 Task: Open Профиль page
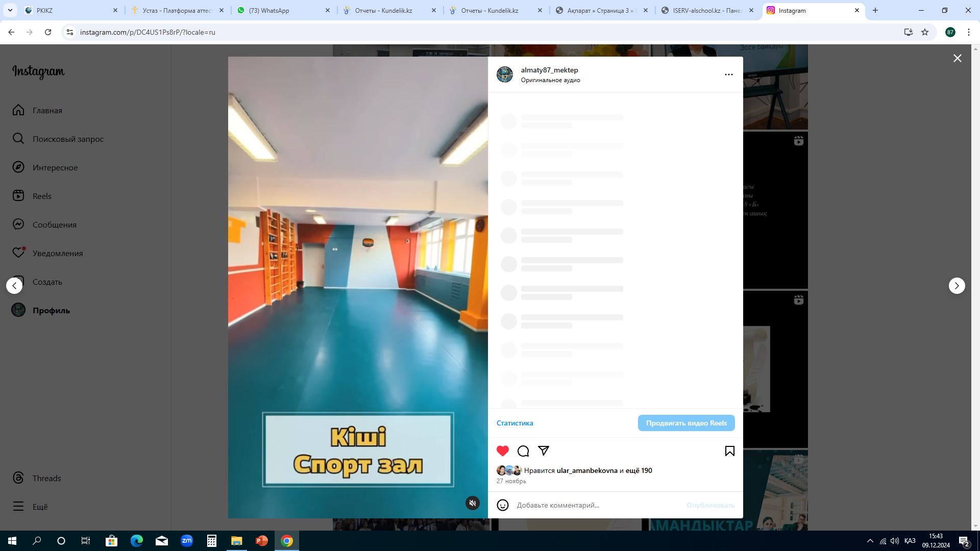pos(41,310)
